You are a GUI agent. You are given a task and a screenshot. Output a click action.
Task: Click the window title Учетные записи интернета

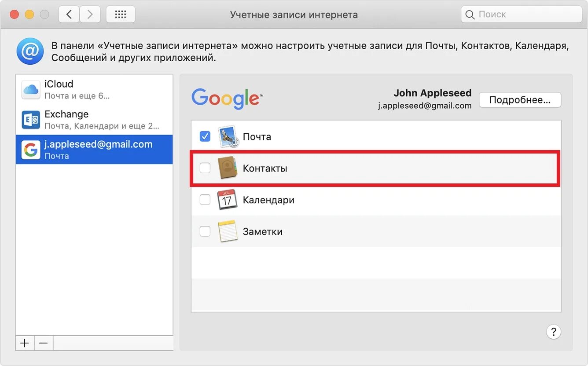[294, 15]
